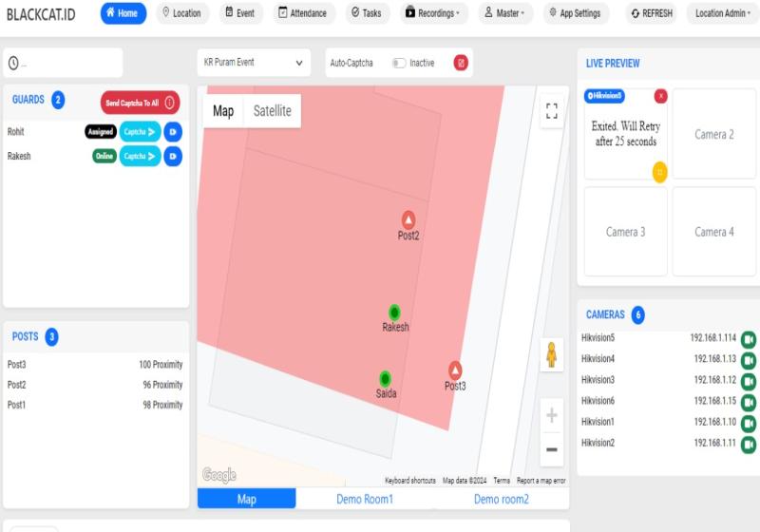Select the Camera 3 preview tile
This screenshot has width=760, height=532.
[626, 232]
